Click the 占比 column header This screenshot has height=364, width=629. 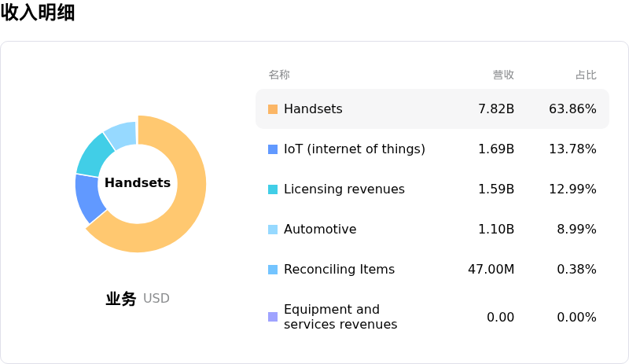[x=586, y=75]
